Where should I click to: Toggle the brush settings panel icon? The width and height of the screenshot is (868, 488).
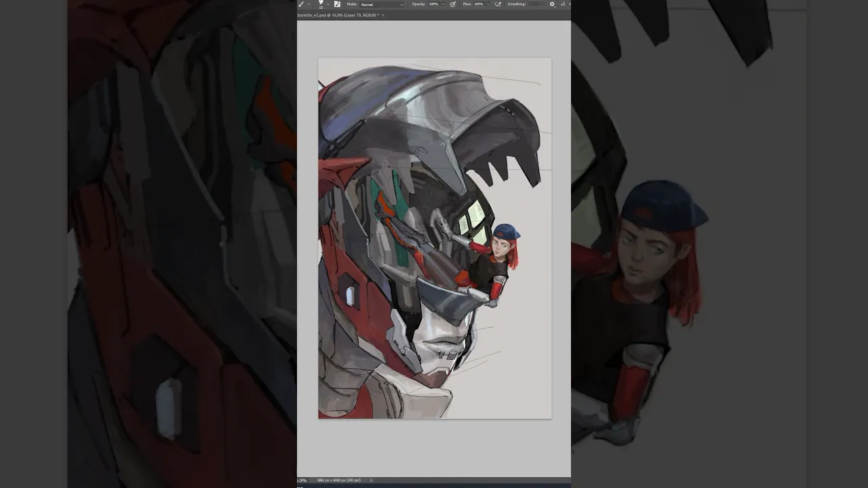point(337,4)
